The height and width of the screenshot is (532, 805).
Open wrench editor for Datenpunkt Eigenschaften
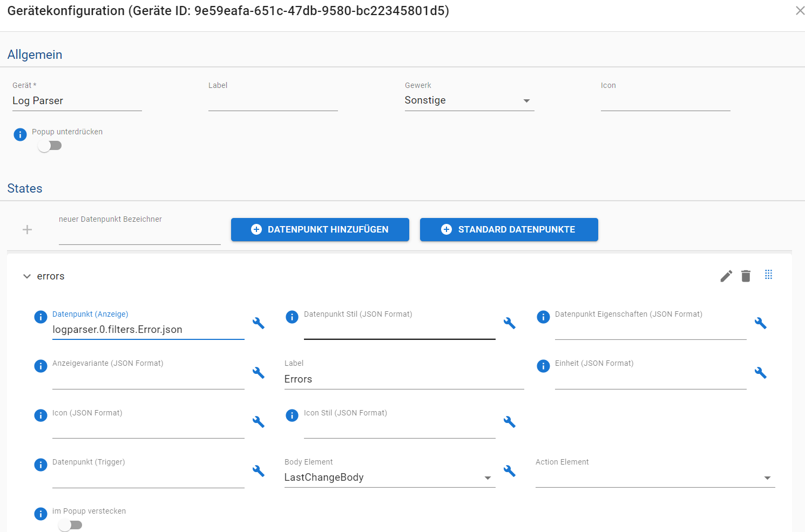click(761, 323)
